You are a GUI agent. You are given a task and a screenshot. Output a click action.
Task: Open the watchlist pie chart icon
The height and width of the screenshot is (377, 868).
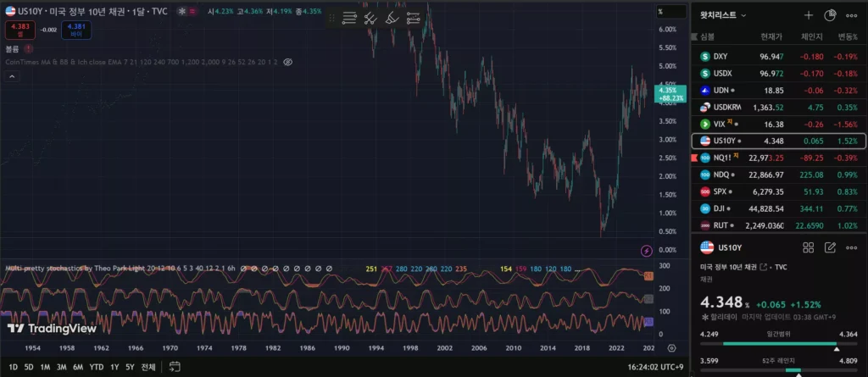pyautogui.click(x=830, y=15)
